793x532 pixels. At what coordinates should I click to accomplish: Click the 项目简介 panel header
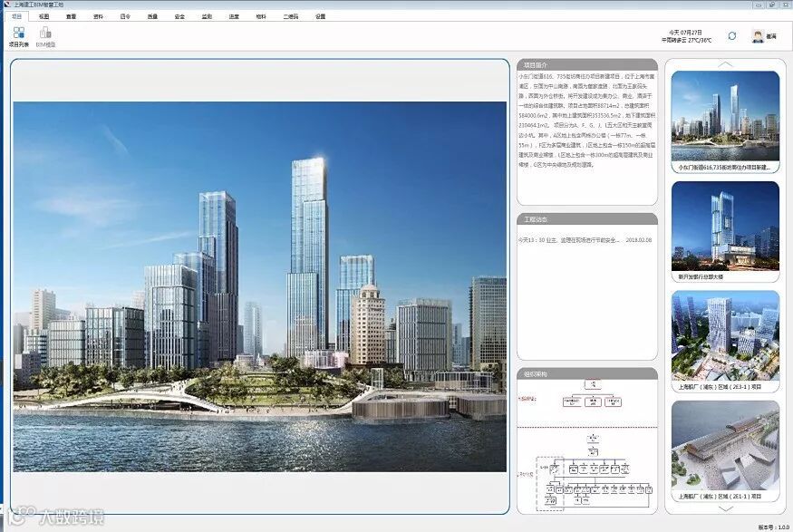(587, 64)
